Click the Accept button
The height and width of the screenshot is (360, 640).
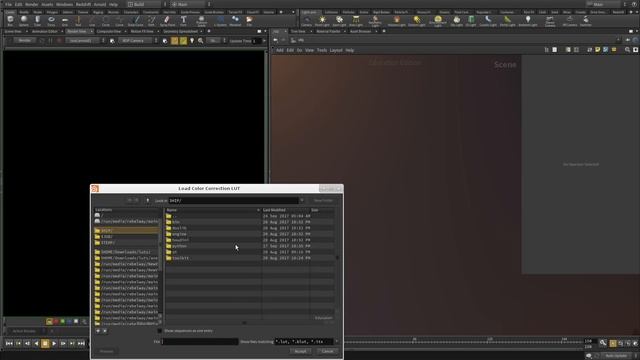pos(301,351)
